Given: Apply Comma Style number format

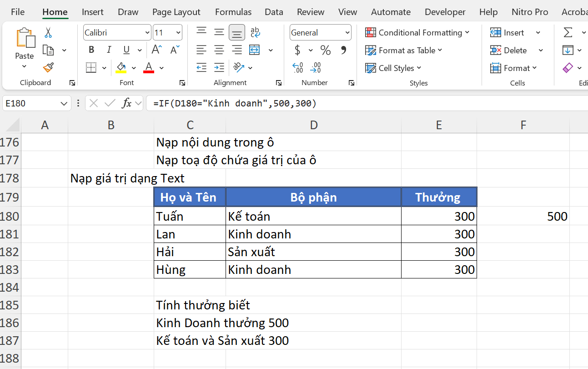Looking at the screenshot, I should click(344, 50).
